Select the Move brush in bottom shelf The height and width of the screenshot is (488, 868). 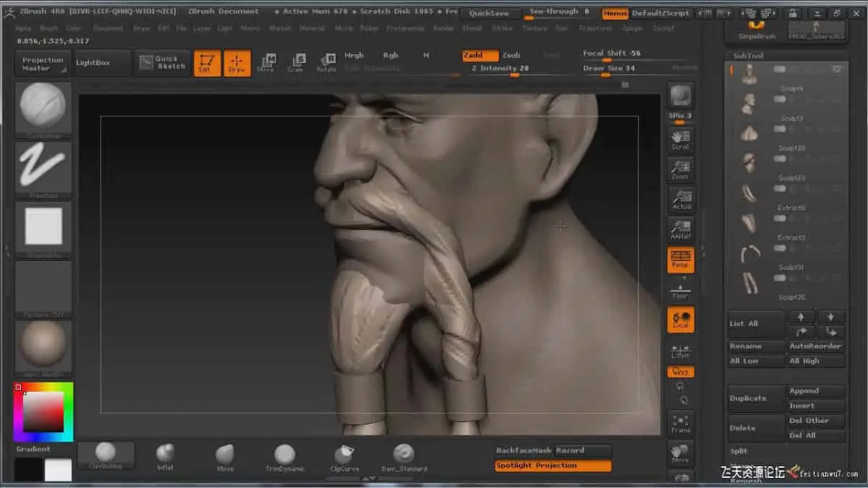(225, 457)
